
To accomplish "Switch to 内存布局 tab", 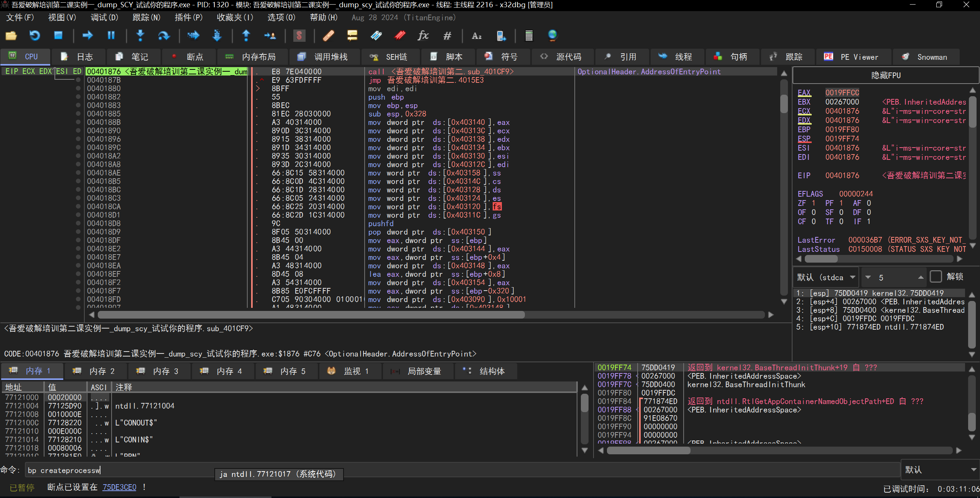I will pyautogui.click(x=252, y=57).
